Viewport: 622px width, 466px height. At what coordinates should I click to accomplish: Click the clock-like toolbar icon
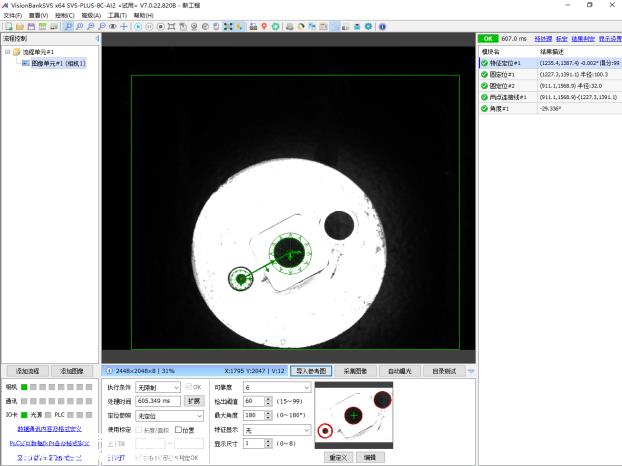click(205, 27)
